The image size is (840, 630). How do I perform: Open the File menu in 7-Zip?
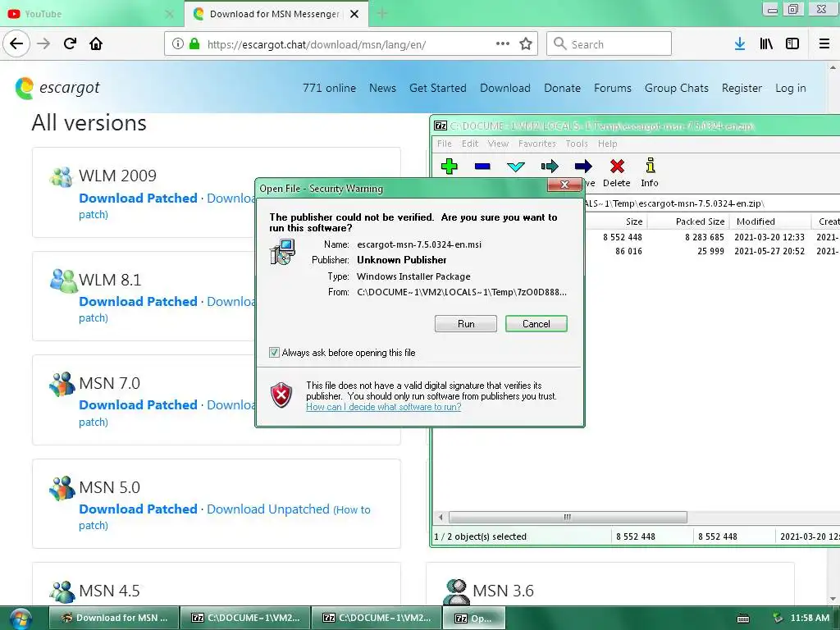(x=444, y=144)
